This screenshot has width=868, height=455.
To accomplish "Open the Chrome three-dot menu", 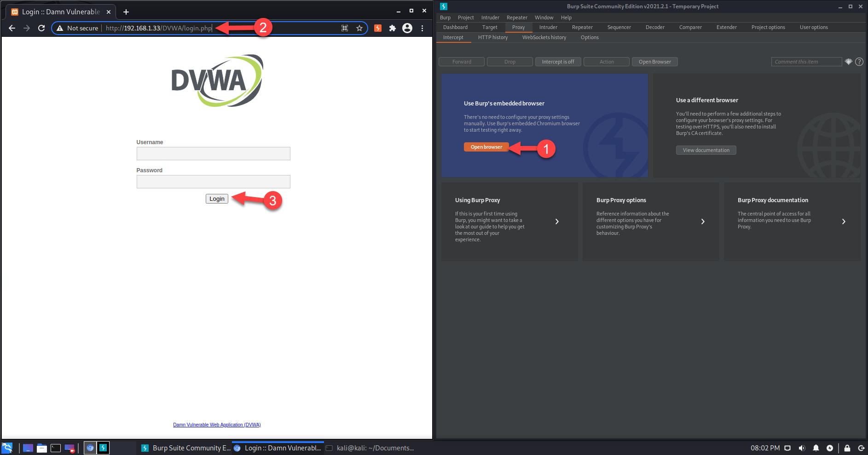I will [x=422, y=28].
